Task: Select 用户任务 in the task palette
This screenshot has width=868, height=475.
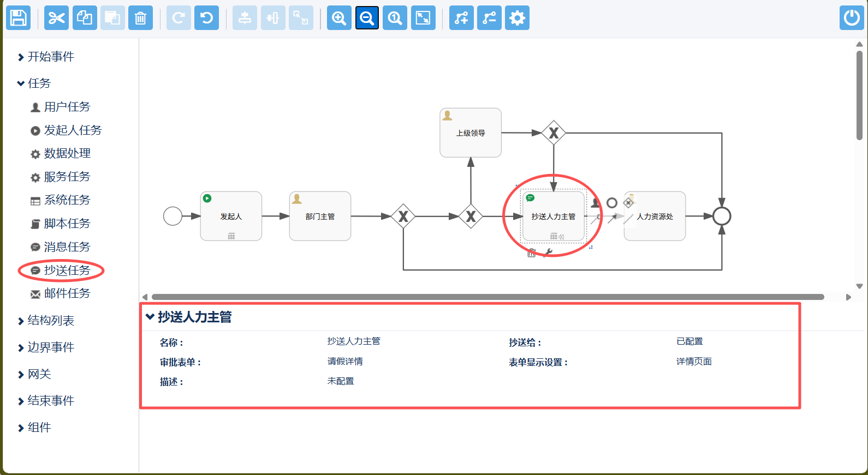Action: tap(67, 107)
